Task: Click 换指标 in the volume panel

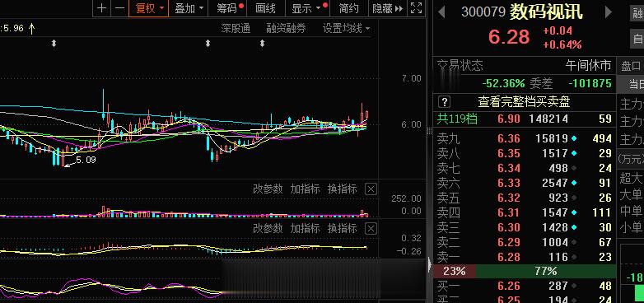Action: pyautogui.click(x=342, y=189)
